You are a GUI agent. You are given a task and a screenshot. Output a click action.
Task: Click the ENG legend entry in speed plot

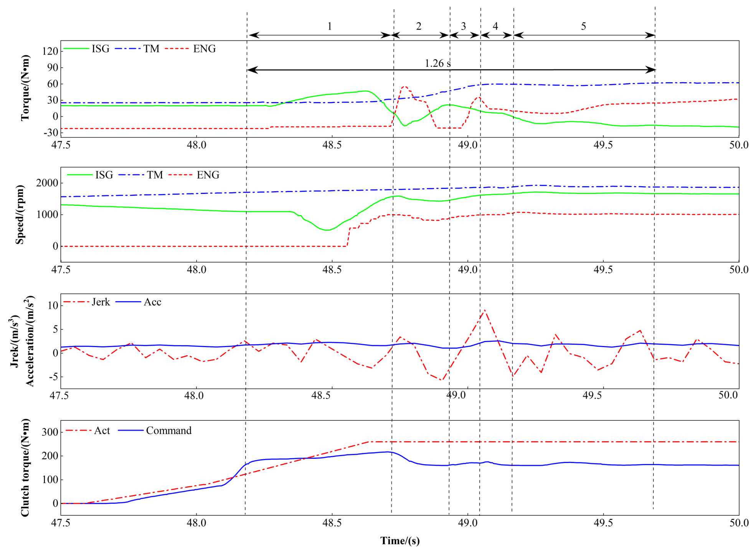click(208, 175)
